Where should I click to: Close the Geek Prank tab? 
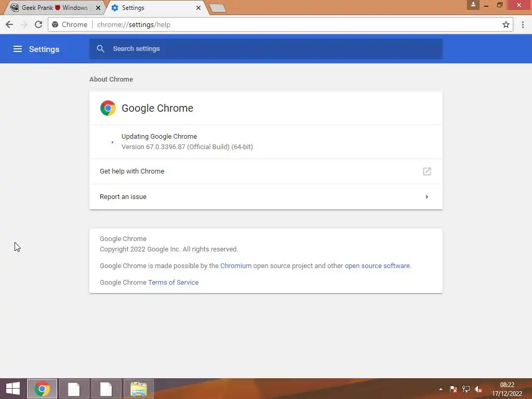98,7
